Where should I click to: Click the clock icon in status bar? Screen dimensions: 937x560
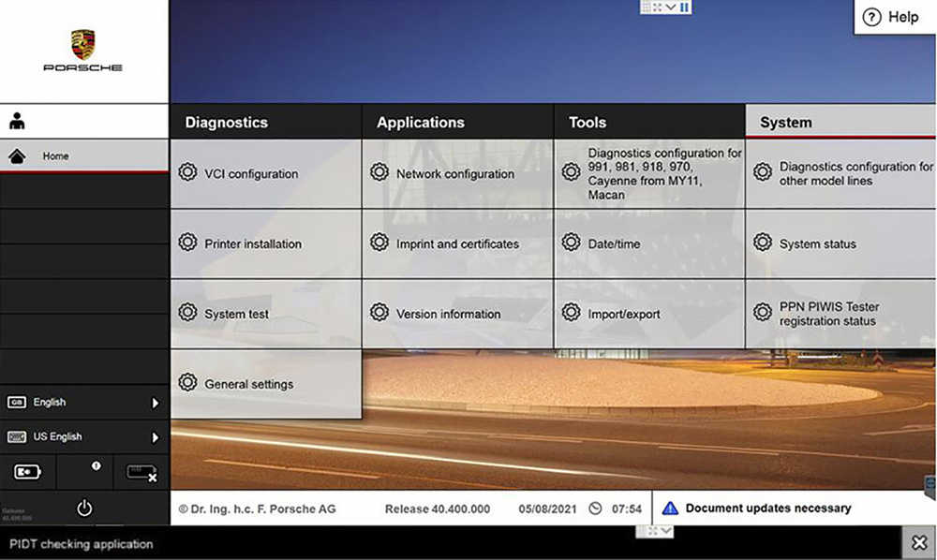click(595, 508)
